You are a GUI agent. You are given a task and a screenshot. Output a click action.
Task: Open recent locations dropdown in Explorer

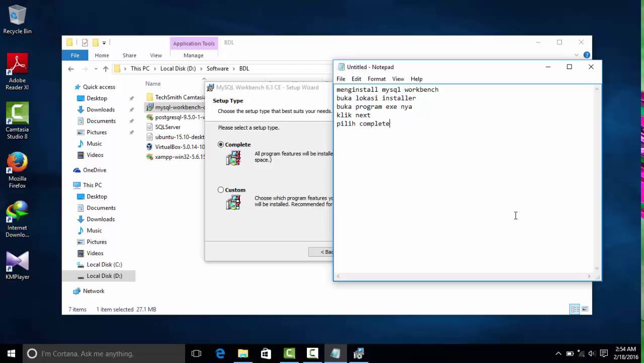96,69
